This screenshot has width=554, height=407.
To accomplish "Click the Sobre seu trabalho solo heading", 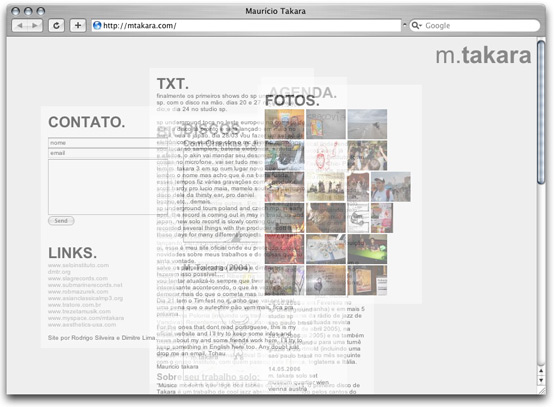I will 208,377.
